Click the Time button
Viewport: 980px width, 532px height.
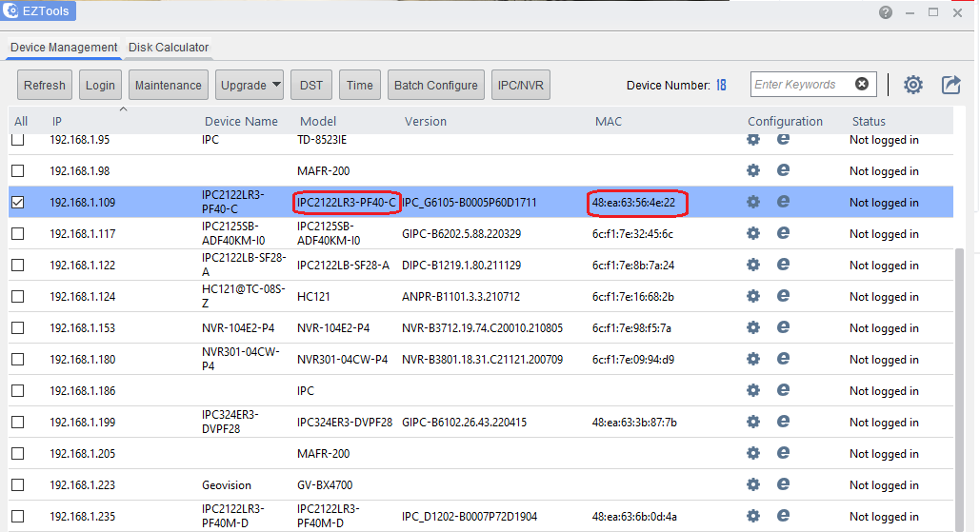pyautogui.click(x=359, y=85)
